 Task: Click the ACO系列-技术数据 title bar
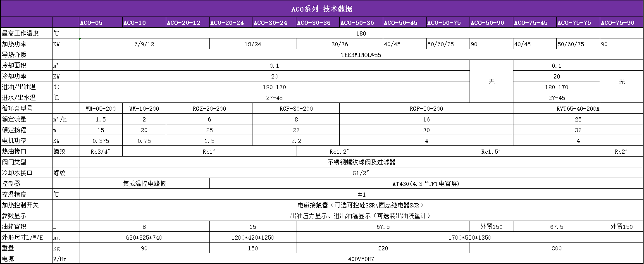click(x=322, y=7)
